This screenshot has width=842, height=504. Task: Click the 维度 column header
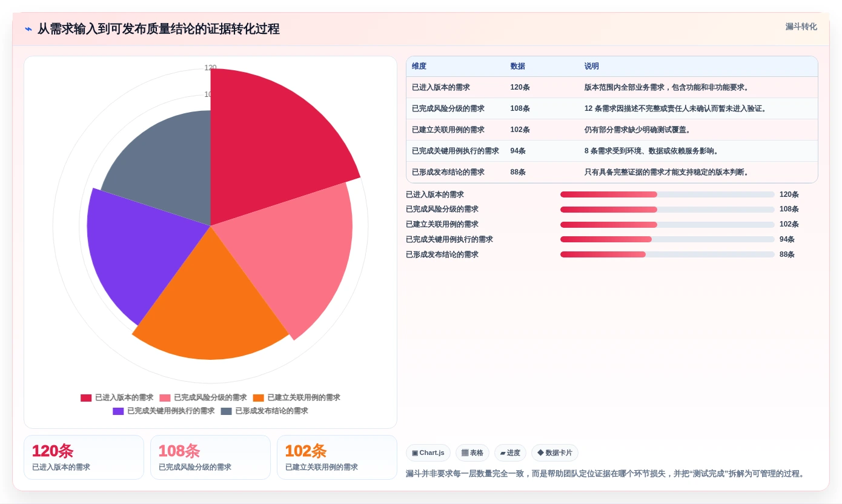[x=419, y=67]
